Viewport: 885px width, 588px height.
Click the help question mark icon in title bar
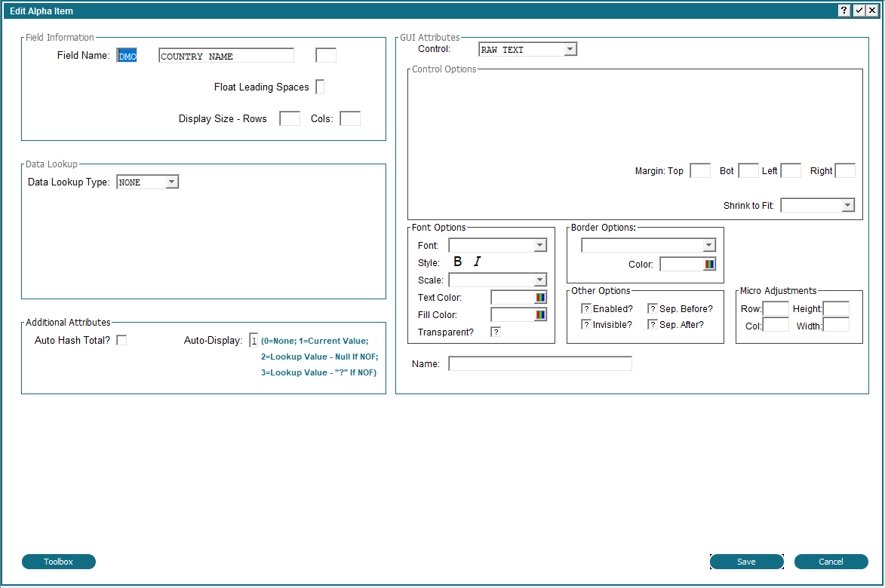(844, 11)
